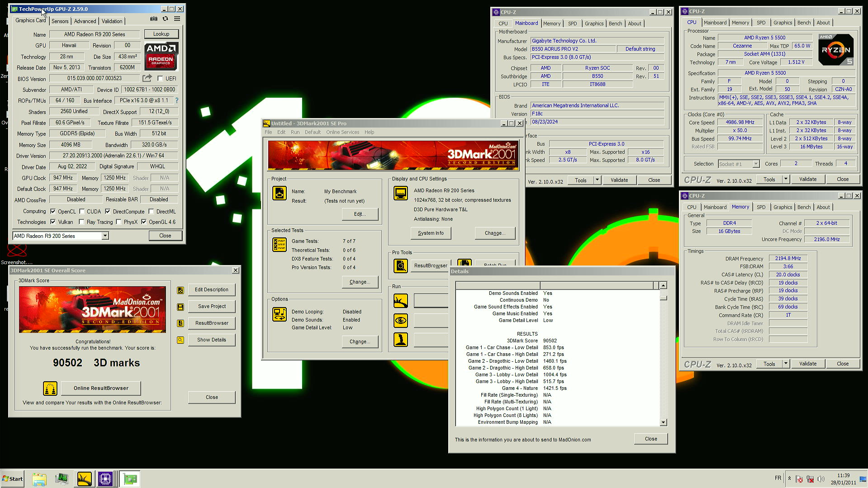Click the Selected Tests checklist icon
This screenshot has height=488, width=868.
tap(280, 245)
